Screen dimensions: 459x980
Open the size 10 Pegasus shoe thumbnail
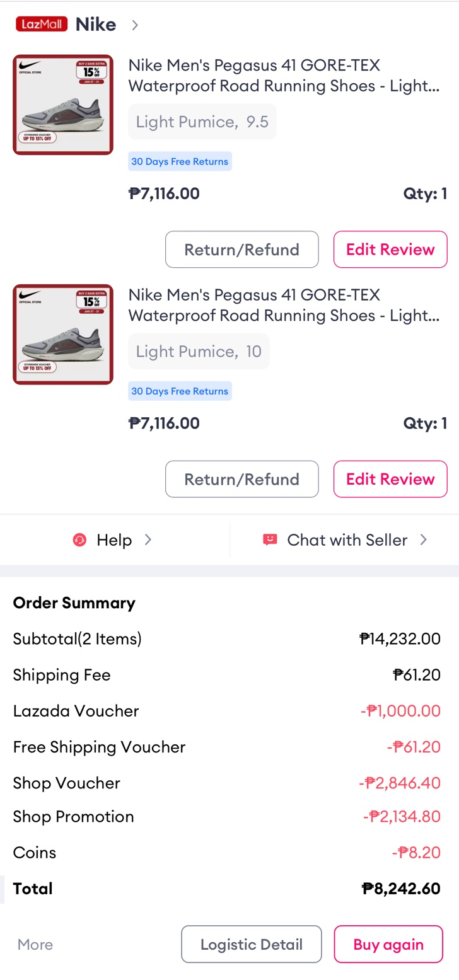63,334
